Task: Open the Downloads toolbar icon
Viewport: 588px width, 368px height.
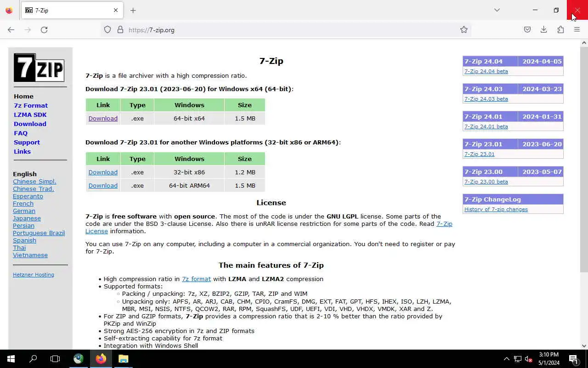Action: tap(544, 30)
